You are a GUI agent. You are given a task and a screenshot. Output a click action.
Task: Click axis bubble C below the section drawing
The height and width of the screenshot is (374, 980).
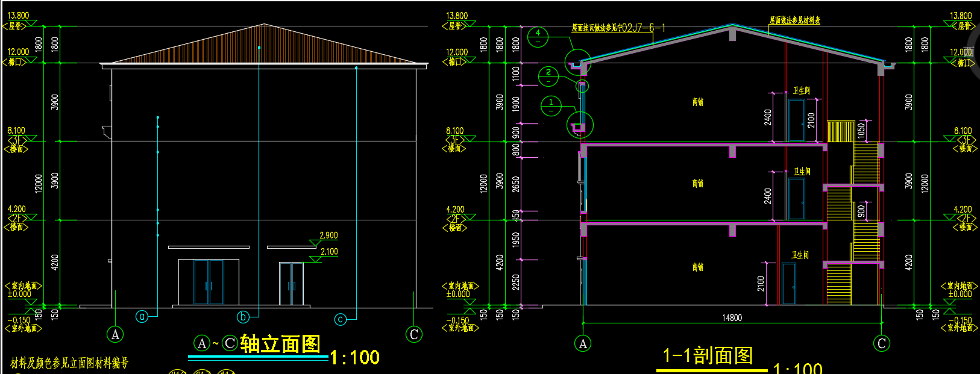point(882,343)
